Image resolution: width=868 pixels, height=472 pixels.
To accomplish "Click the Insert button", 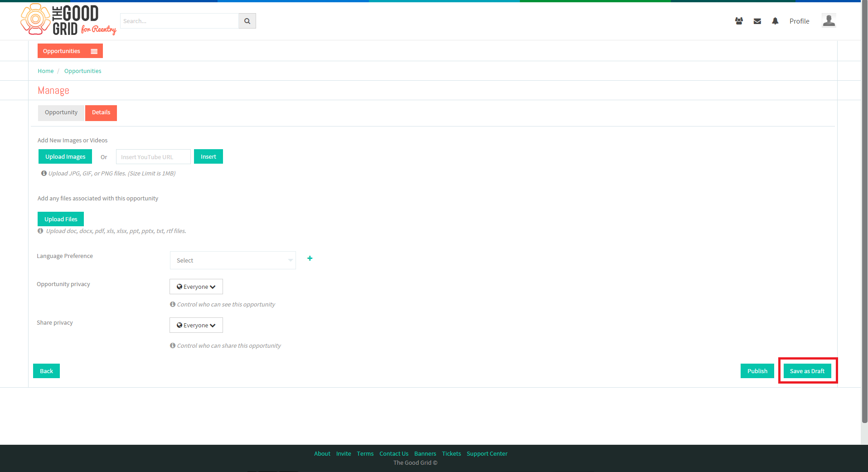I will [209, 156].
